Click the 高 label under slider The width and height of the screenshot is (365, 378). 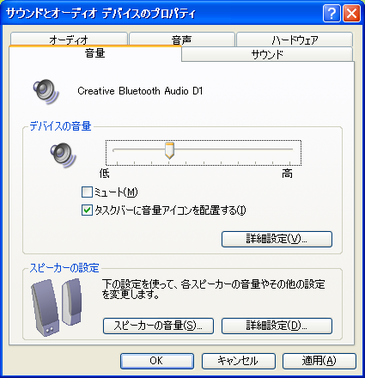[x=287, y=173]
